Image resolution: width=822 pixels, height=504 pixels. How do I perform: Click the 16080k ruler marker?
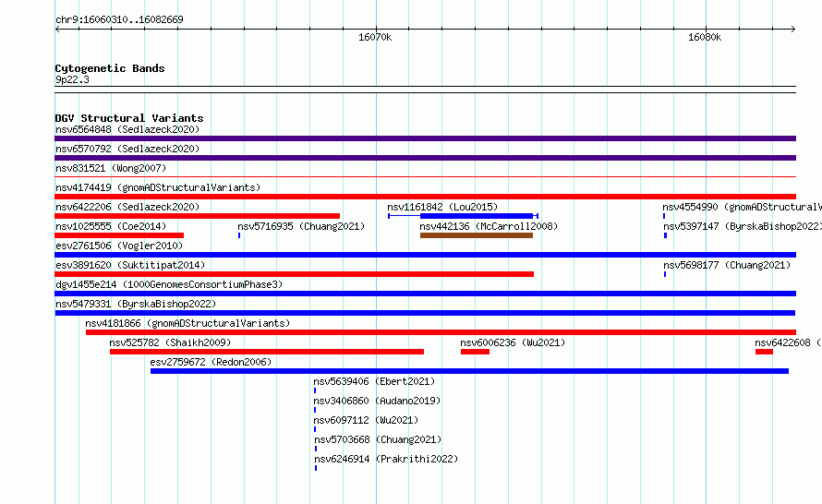tap(705, 37)
